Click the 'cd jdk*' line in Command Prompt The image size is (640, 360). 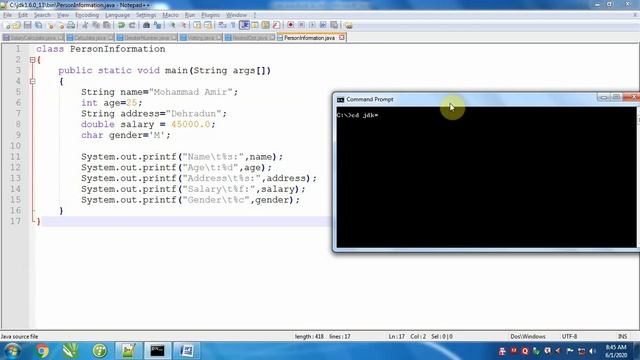[x=357, y=115]
